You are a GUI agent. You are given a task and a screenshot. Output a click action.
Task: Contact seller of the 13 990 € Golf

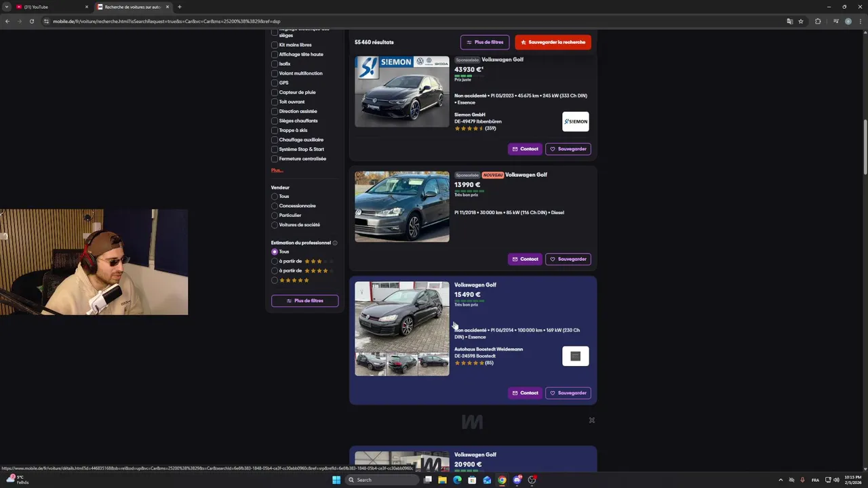(525, 259)
